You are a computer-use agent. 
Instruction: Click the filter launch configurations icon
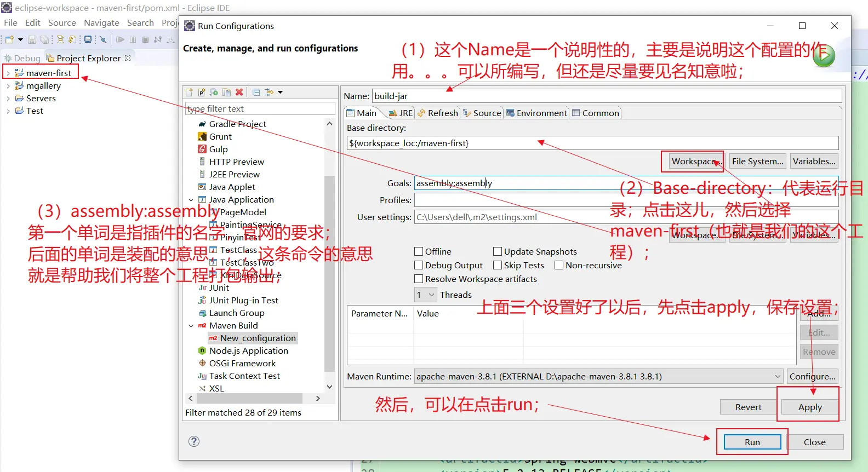pos(269,93)
